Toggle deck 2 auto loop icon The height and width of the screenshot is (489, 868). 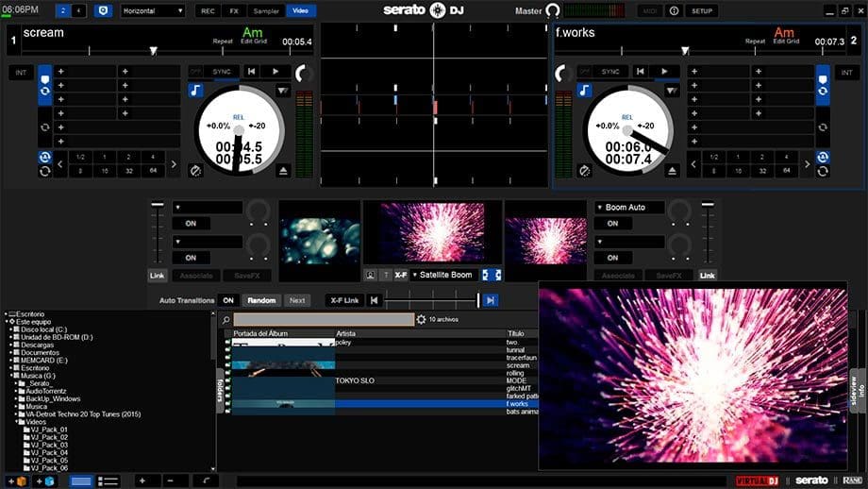pos(823,158)
